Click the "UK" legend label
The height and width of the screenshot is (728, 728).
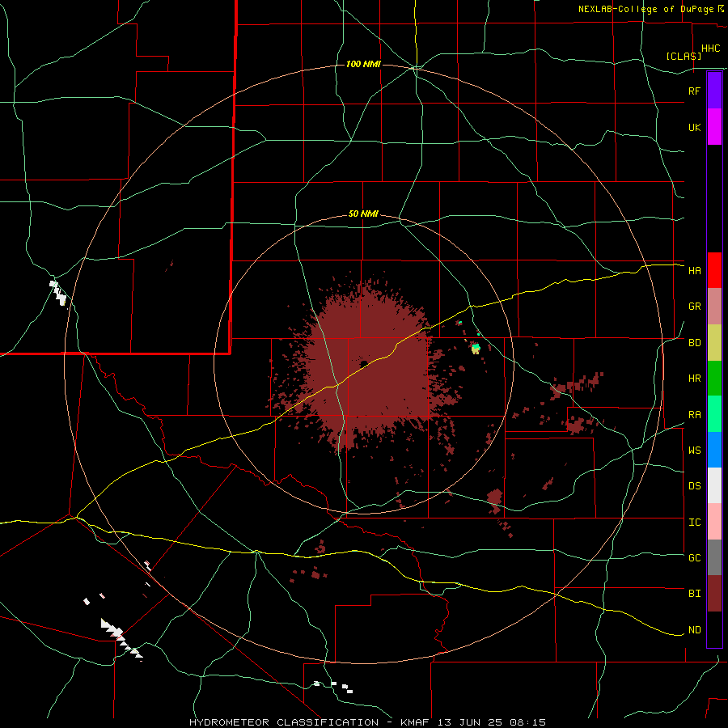695,127
